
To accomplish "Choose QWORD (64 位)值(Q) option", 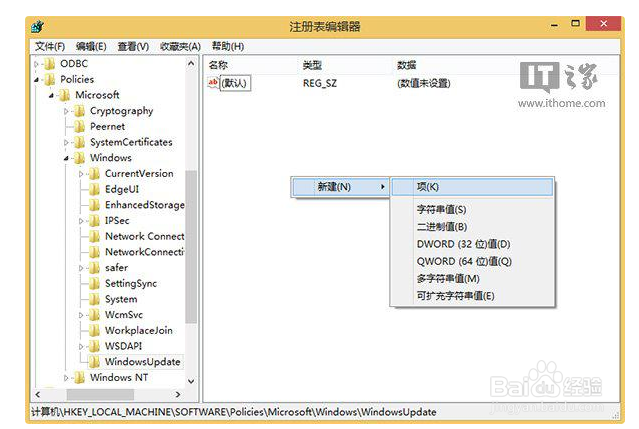I will pyautogui.click(x=464, y=261).
